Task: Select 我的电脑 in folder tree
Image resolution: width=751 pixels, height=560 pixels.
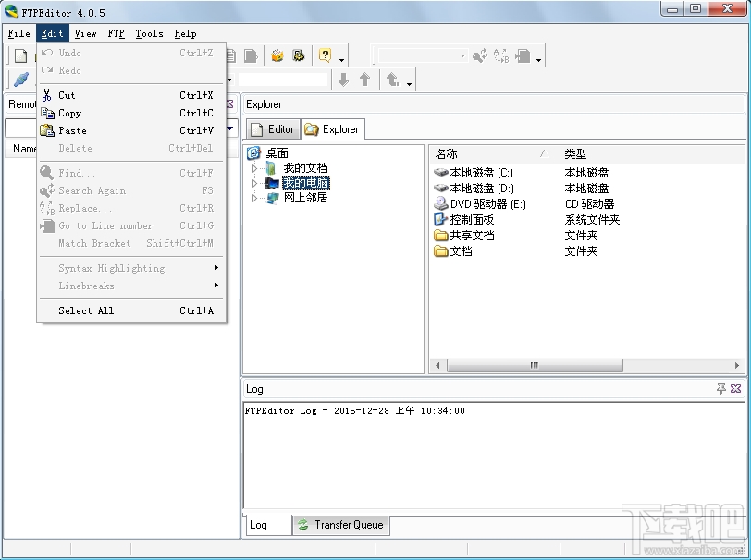Action: pos(305,183)
